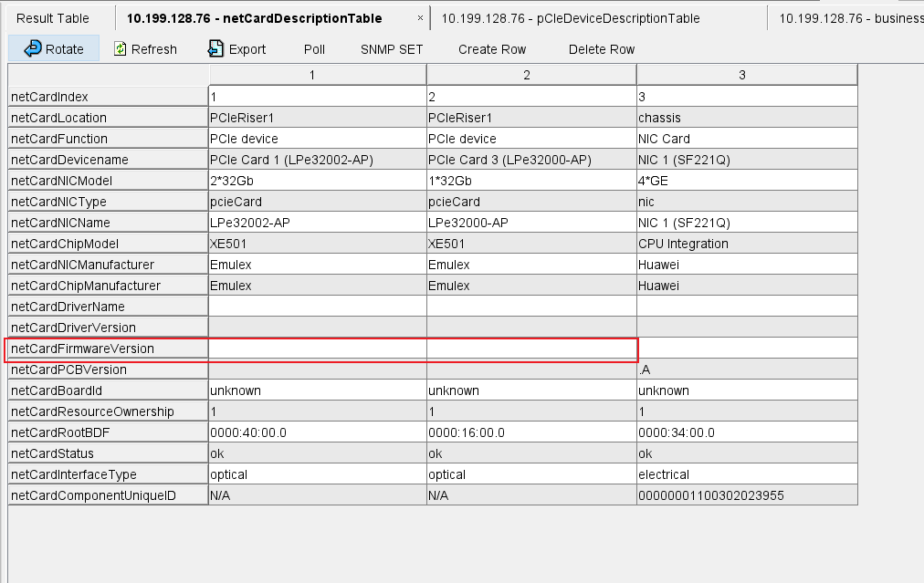Select the empty firmware version cell in column 1

point(317,349)
